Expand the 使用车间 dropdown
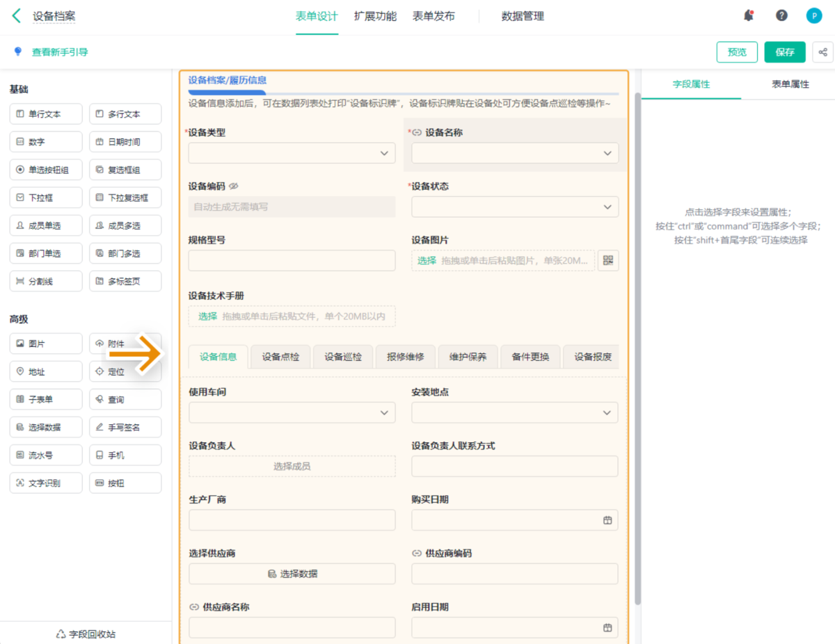This screenshot has width=835, height=644. click(383, 412)
